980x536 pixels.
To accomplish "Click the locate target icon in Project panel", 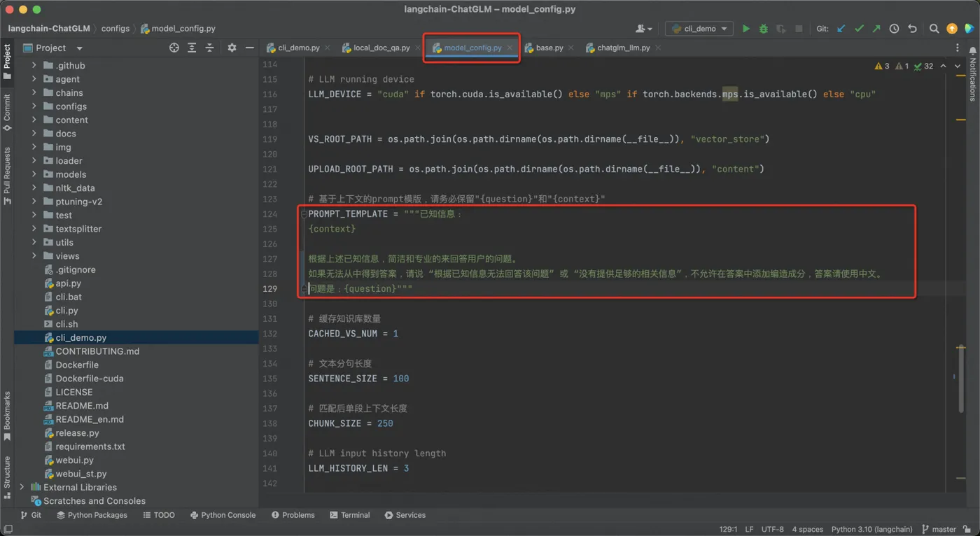I will pyautogui.click(x=174, y=48).
